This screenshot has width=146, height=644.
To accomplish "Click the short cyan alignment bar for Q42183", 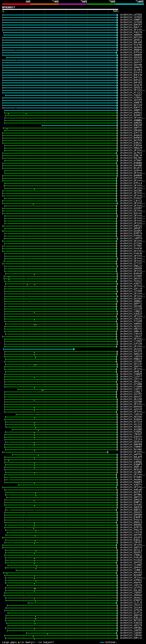I will pyautogui.click(x=39, y=349).
